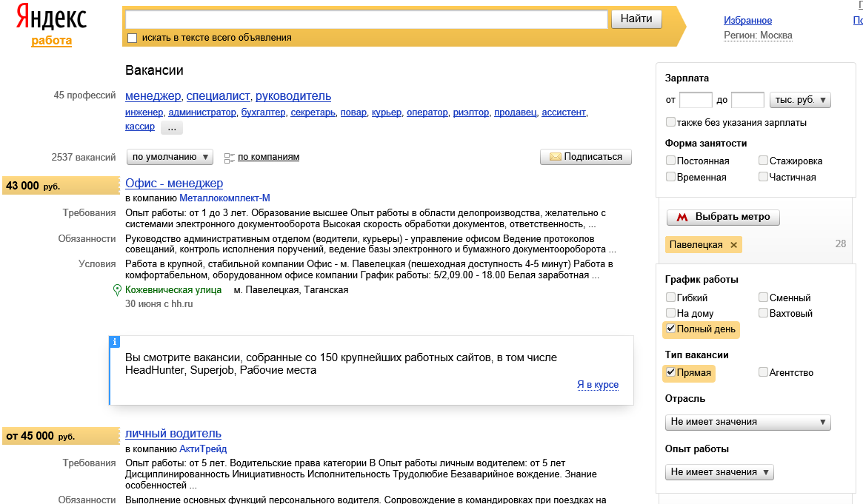Expand more professions with the ellipsis button
863x504 pixels.
click(171, 127)
